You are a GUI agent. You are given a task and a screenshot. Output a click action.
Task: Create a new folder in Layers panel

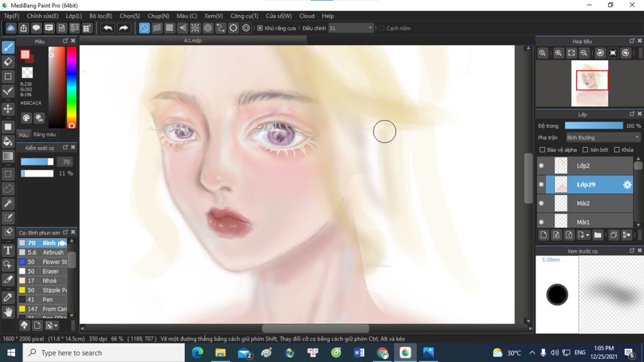pyautogui.click(x=597, y=235)
